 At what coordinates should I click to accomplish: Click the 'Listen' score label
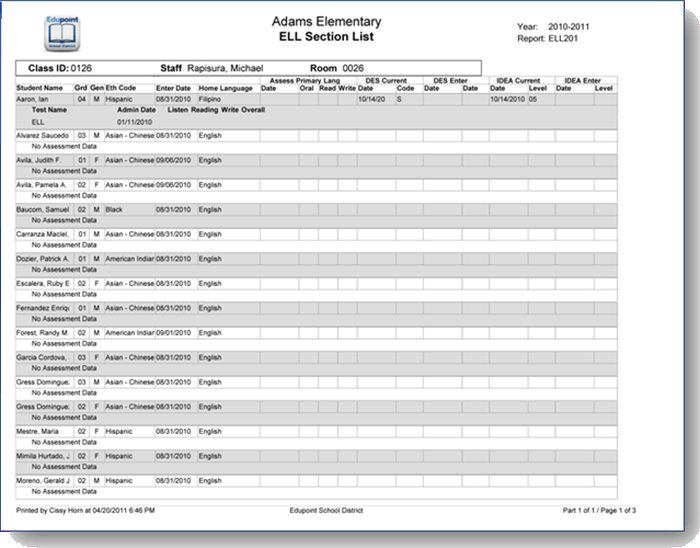point(178,110)
